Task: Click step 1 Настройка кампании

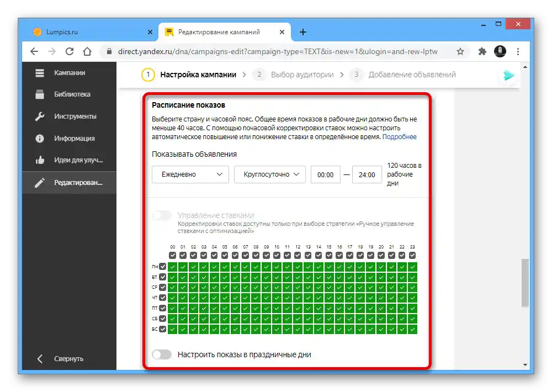Action: click(x=189, y=75)
